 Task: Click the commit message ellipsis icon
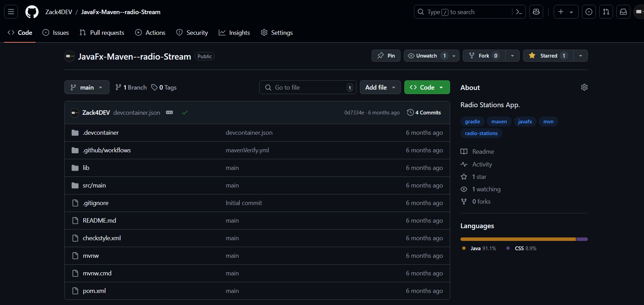pyautogui.click(x=169, y=112)
